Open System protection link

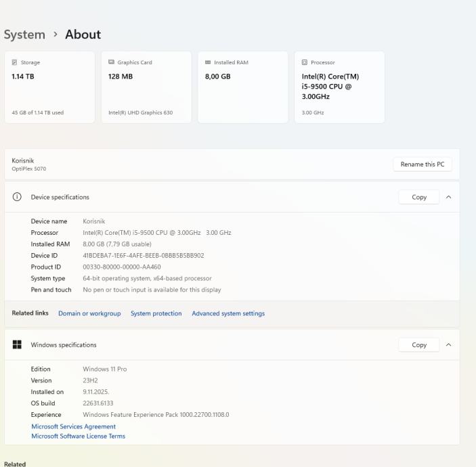tap(156, 313)
